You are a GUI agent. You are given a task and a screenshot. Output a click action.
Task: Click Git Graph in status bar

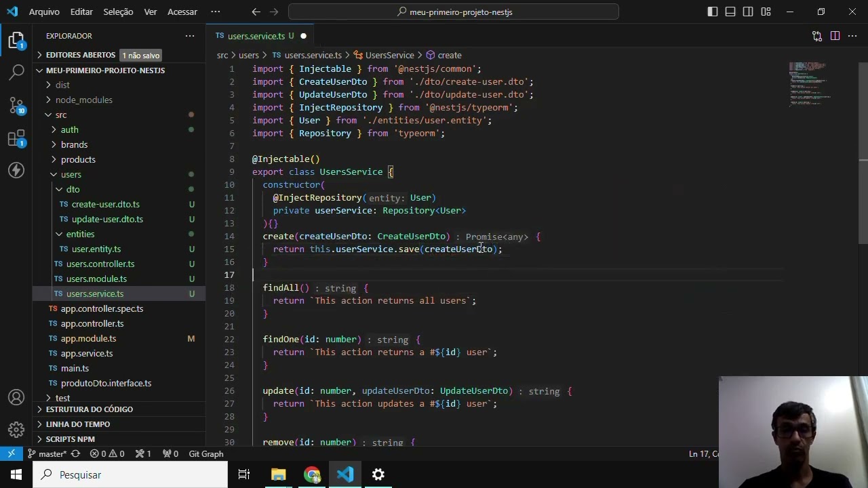click(206, 453)
